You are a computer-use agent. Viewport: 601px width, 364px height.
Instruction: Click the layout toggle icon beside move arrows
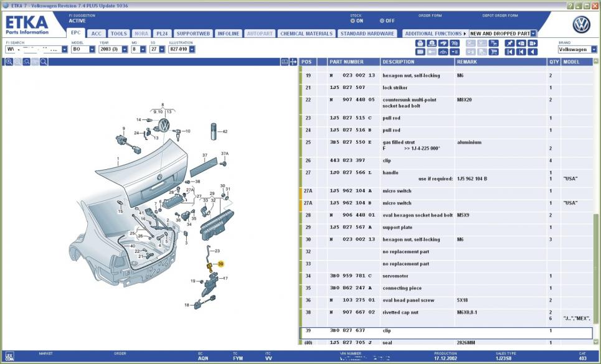[x=285, y=62]
